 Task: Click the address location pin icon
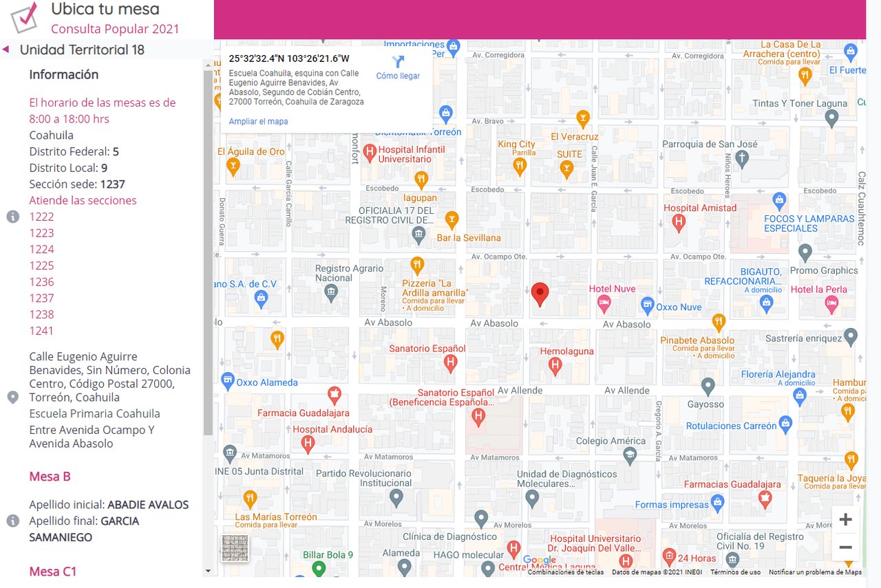tap(12, 398)
